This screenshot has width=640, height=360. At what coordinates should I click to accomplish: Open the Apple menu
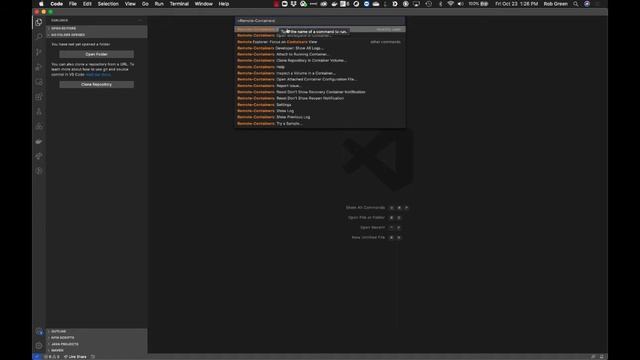(x=41, y=4)
